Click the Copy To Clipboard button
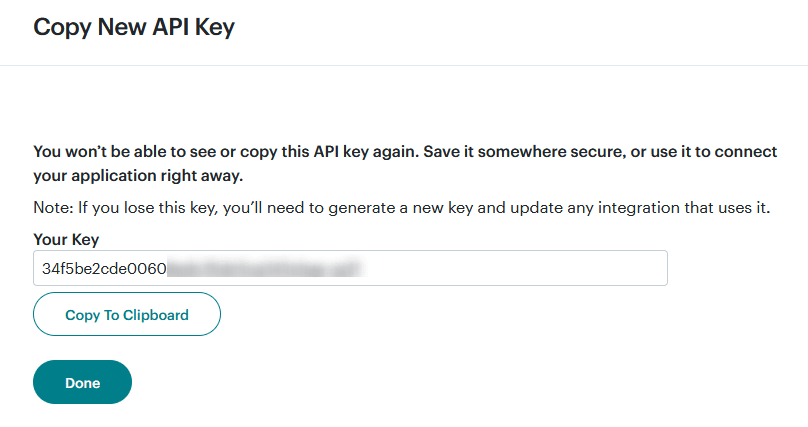 (127, 315)
